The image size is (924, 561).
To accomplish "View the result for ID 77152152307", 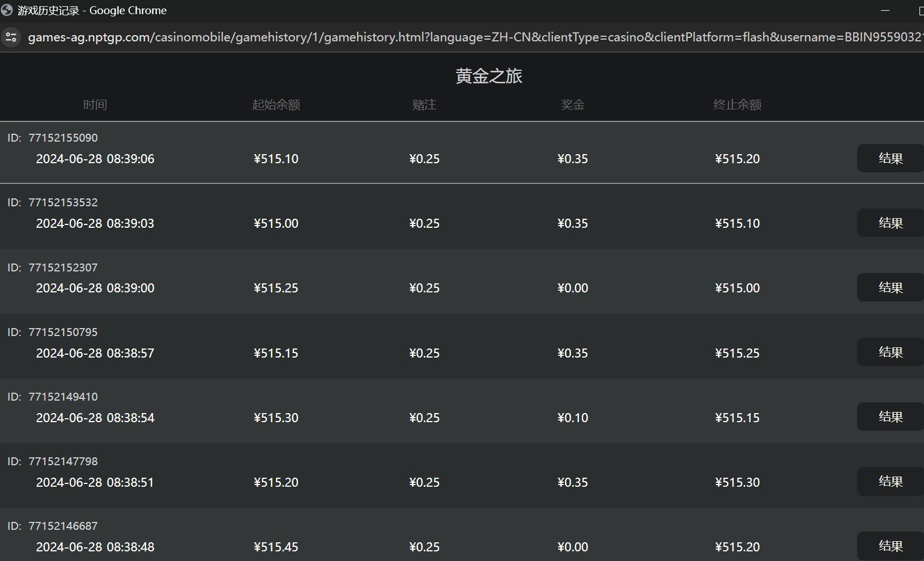I will pos(889,287).
